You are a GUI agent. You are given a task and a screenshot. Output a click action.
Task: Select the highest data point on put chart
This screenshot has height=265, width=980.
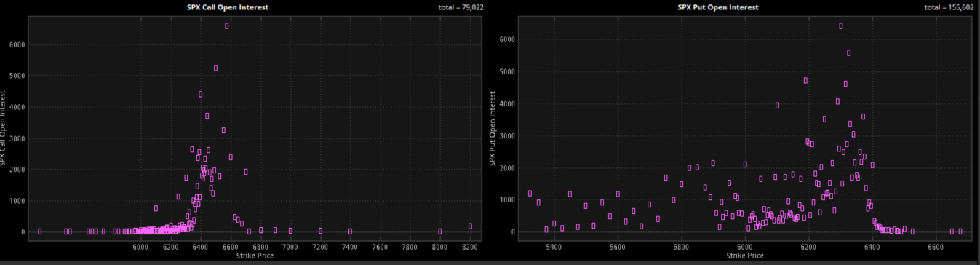tap(841, 25)
